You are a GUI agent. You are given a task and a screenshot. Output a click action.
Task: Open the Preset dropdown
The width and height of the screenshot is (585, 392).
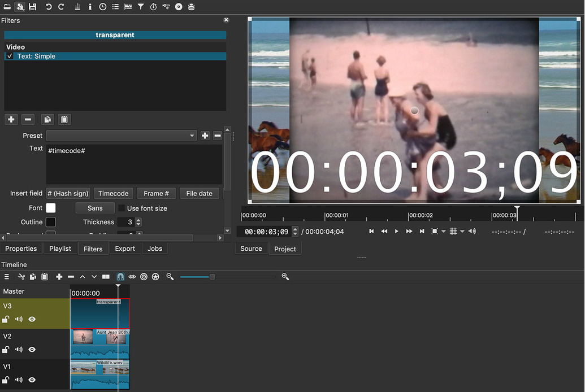[122, 136]
